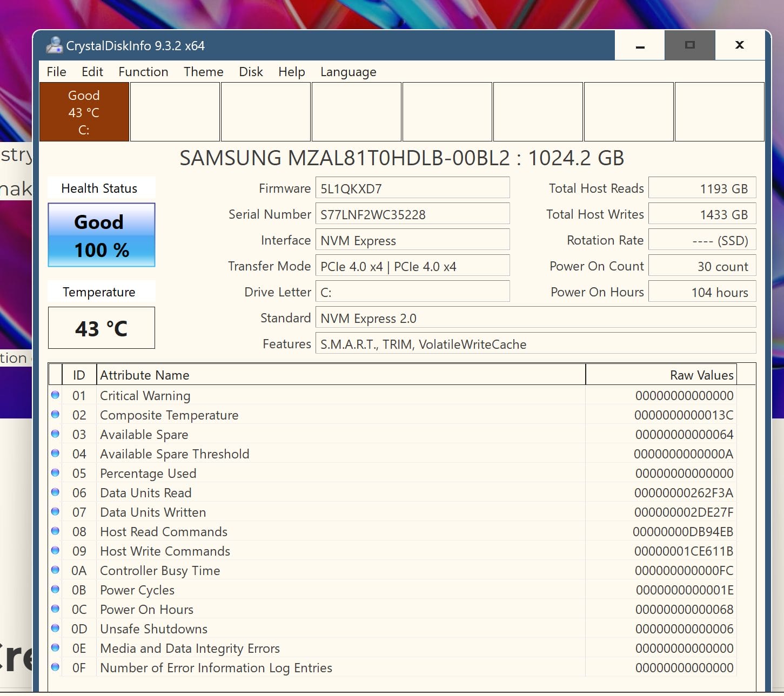Click the CrystalDiskInfo app icon in title bar
Screen dimensions: 784x696
coord(55,45)
